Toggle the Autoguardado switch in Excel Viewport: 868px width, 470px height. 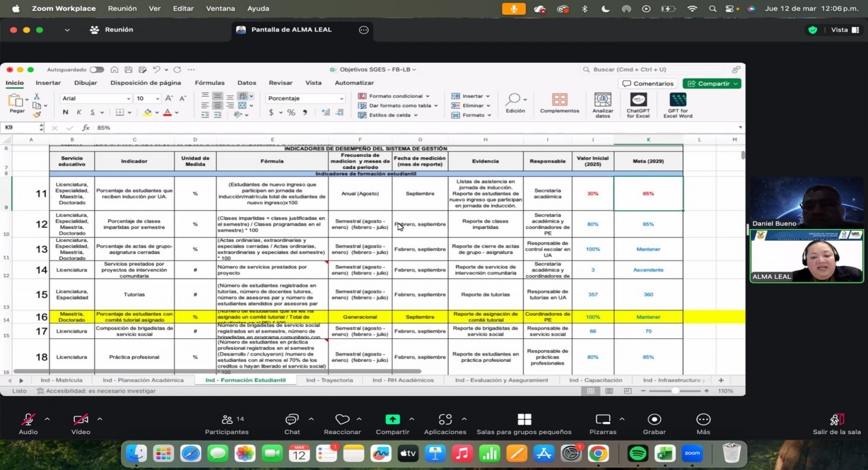point(97,70)
